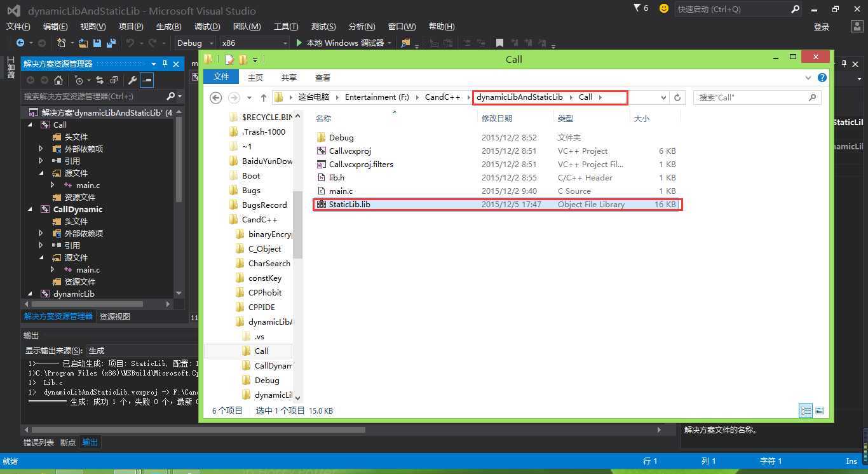
Task: Switch explorer to large icons view
Action: tap(820, 410)
